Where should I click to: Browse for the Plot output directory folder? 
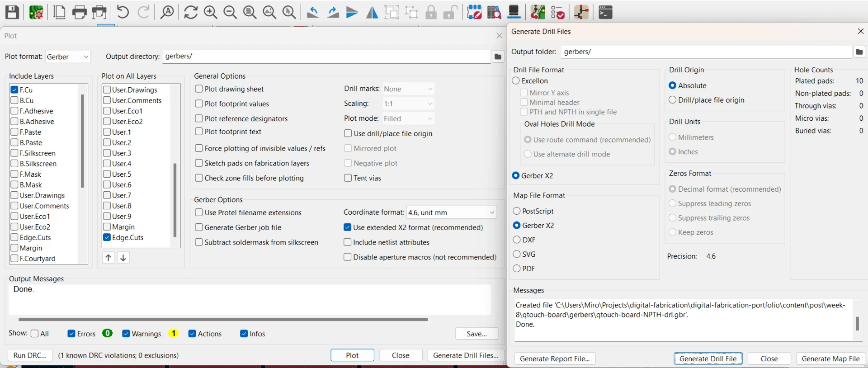coord(498,57)
